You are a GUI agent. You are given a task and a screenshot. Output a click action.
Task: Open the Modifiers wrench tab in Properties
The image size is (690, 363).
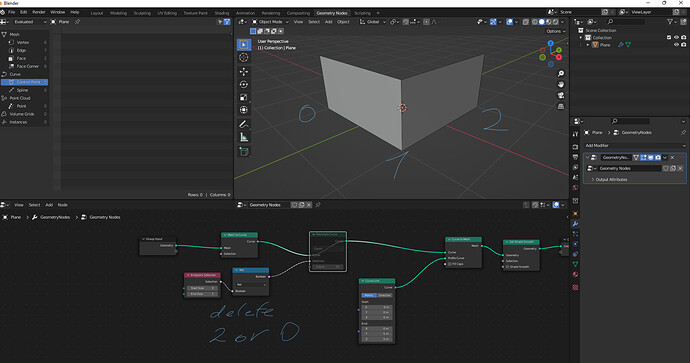coord(575,224)
